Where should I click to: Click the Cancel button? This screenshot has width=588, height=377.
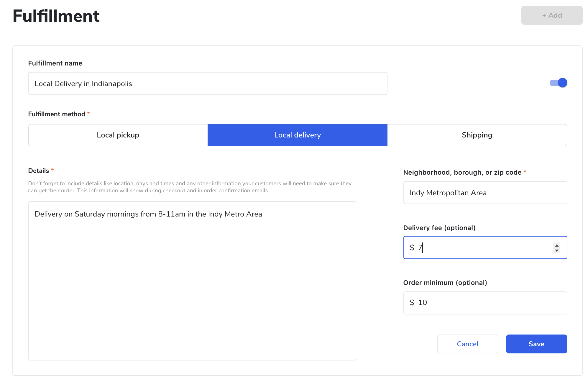tap(467, 344)
